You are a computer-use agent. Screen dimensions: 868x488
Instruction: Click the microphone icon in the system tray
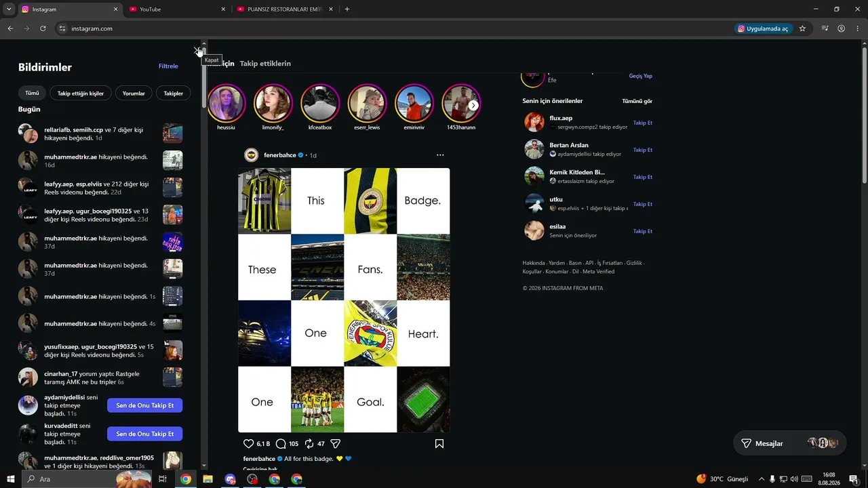(772, 479)
